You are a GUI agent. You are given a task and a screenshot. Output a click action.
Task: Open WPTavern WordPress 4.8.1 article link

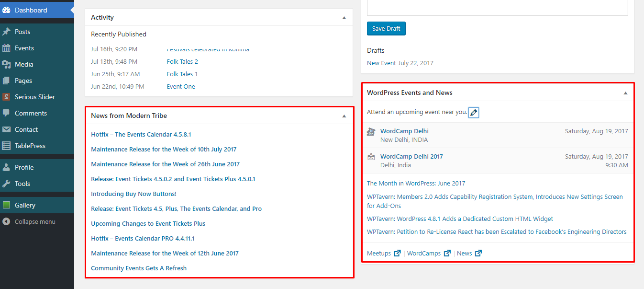pyautogui.click(x=460, y=219)
